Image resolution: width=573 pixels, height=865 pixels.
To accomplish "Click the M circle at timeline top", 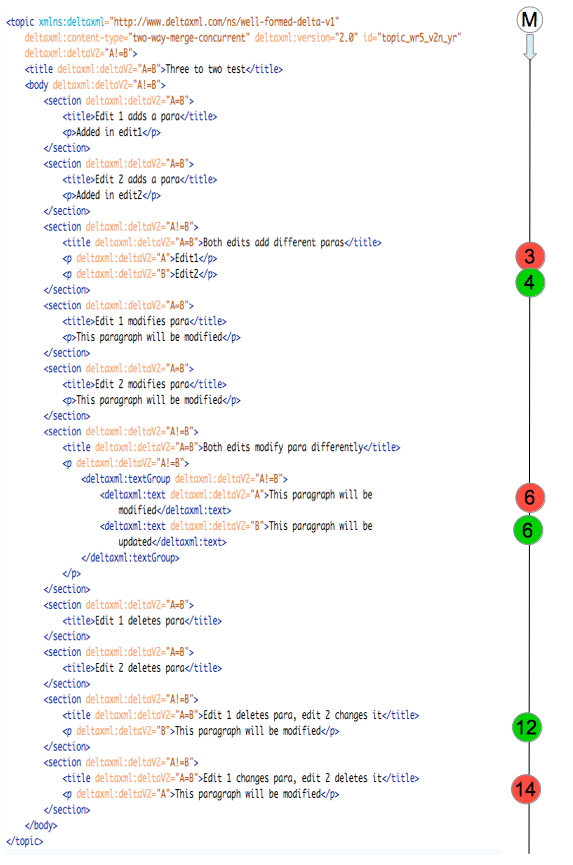I will click(x=529, y=20).
